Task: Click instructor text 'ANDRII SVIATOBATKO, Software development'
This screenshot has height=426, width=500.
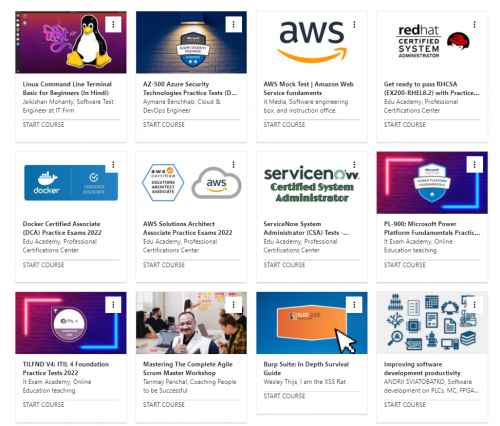Action: (431, 386)
